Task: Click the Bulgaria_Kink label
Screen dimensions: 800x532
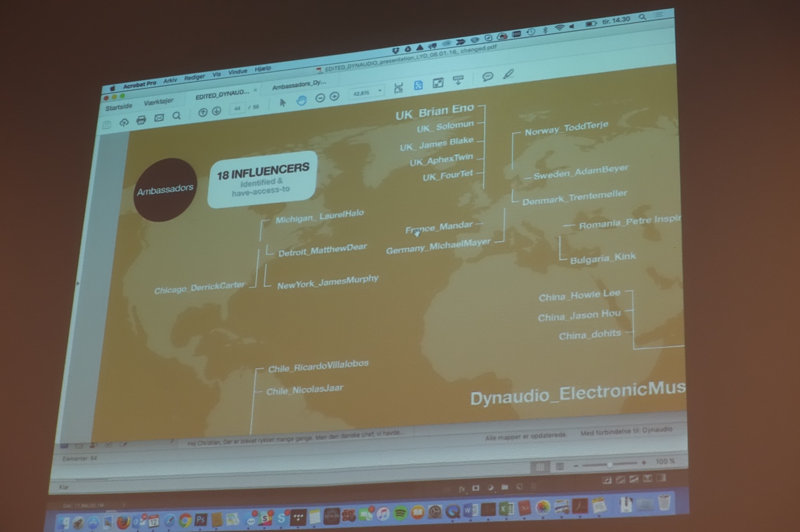Action: point(603,258)
